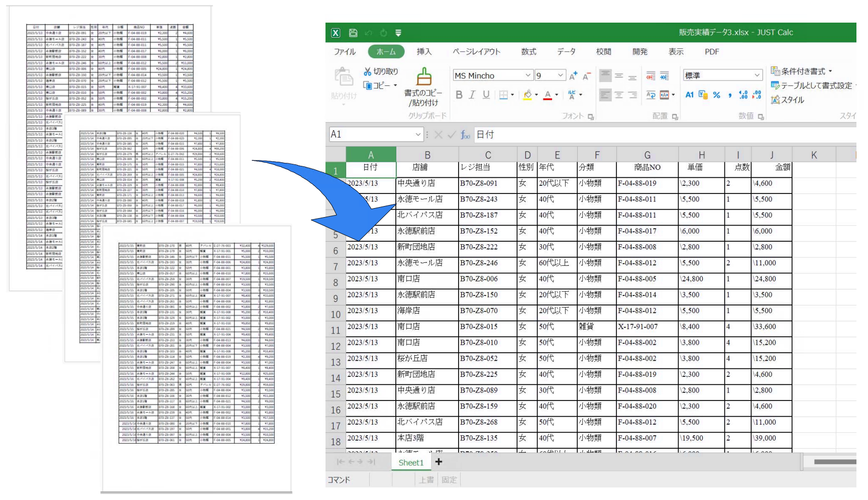868x500 pixels.
Task: Click the wrap text icon
Action: click(651, 95)
